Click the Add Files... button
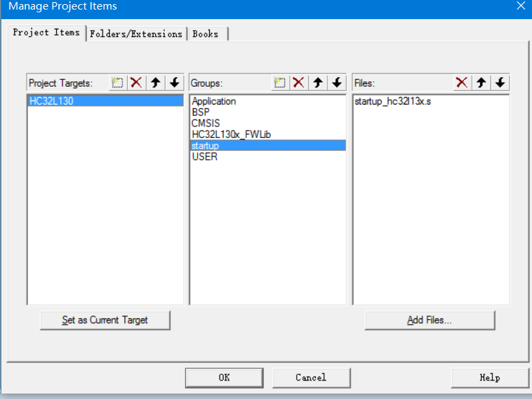 (429, 320)
